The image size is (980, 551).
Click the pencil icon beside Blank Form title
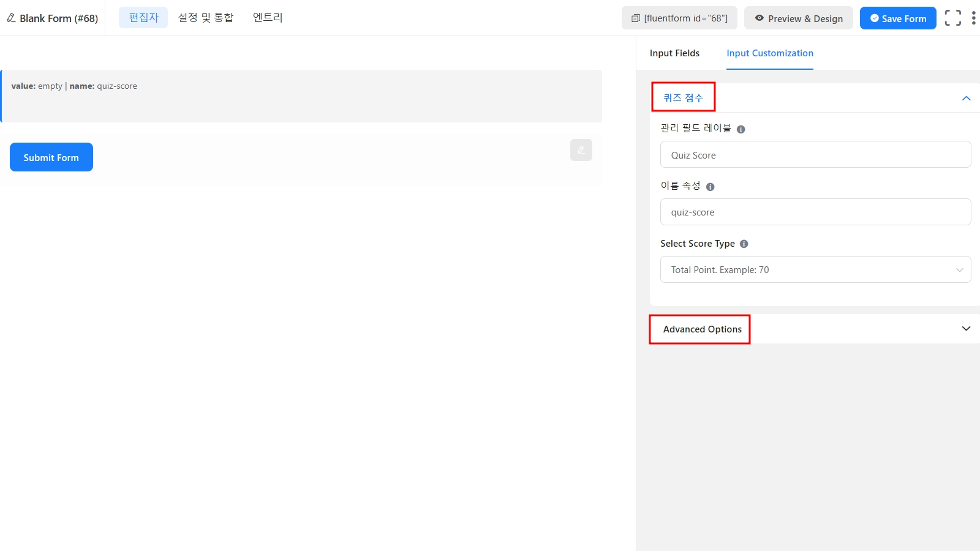(11, 18)
